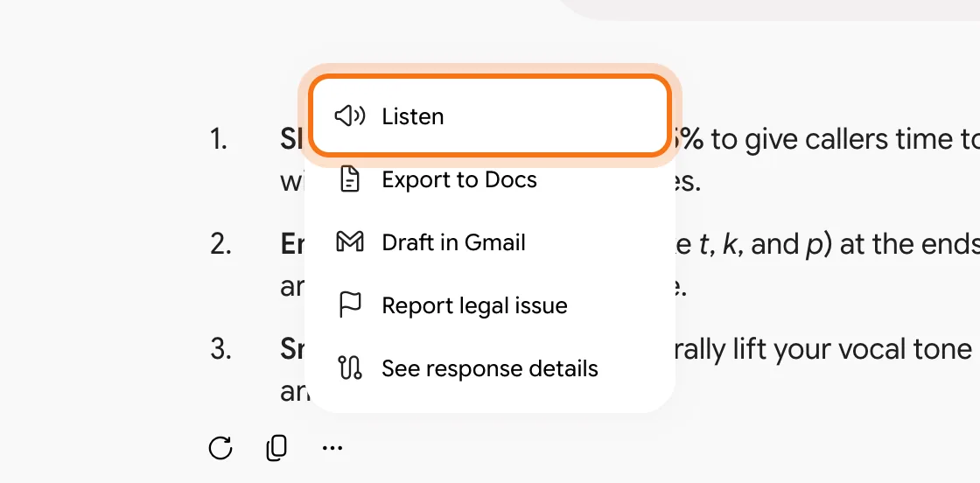Open Draft in Gmail entry

491,242
